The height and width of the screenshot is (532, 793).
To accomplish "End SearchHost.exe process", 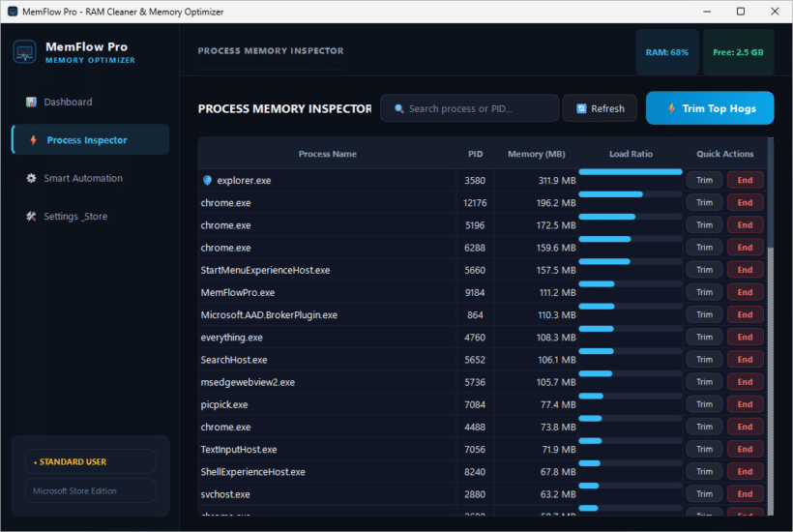I will pos(745,360).
